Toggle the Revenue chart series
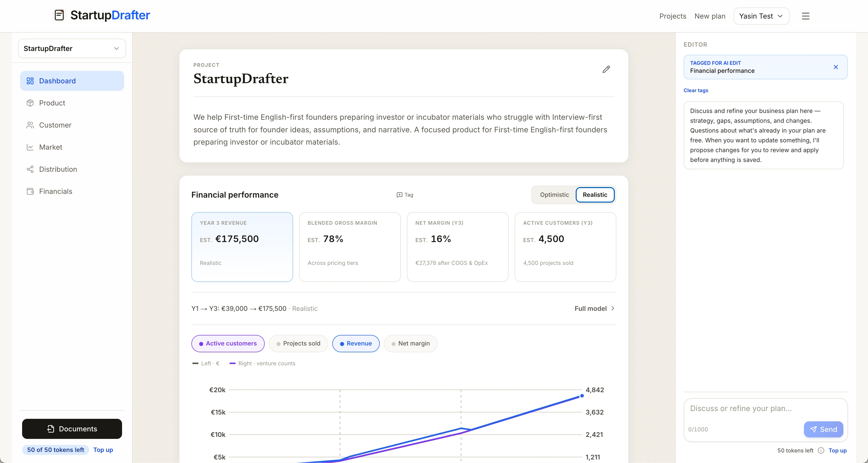This screenshot has height=463, width=868. coord(356,343)
